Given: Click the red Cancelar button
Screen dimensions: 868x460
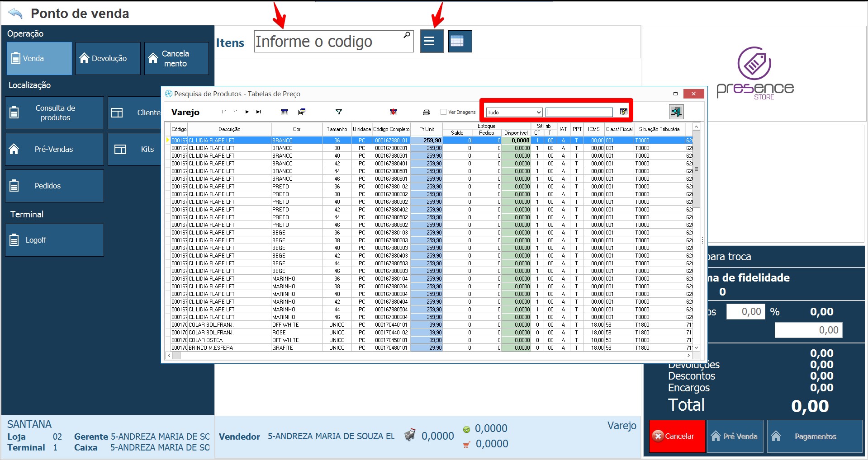Looking at the screenshot, I should (677, 436).
